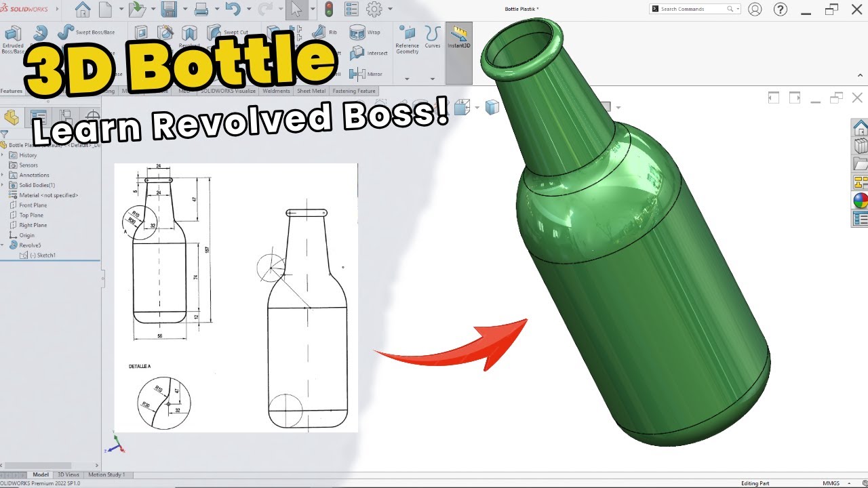Open the View Orientation dropdown arrow
The image size is (868, 488).
(477, 108)
